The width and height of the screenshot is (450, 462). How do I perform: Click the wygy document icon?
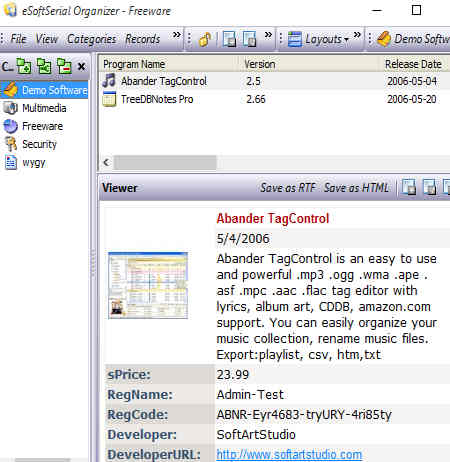click(11, 163)
